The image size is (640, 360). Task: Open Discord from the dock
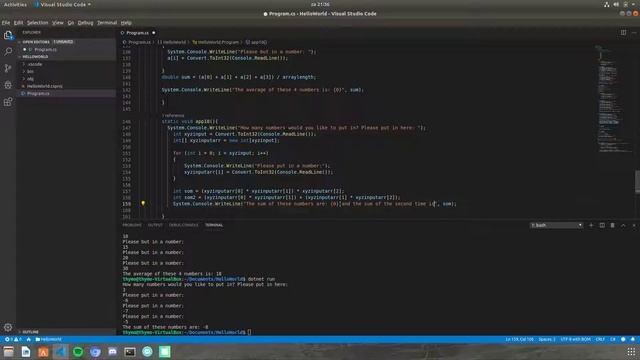(x=113, y=352)
